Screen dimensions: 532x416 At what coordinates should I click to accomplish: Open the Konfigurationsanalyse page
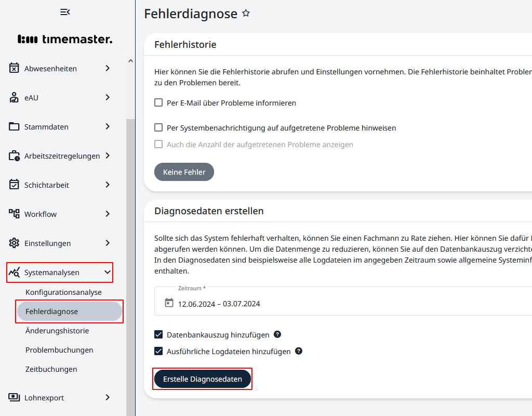pos(64,292)
